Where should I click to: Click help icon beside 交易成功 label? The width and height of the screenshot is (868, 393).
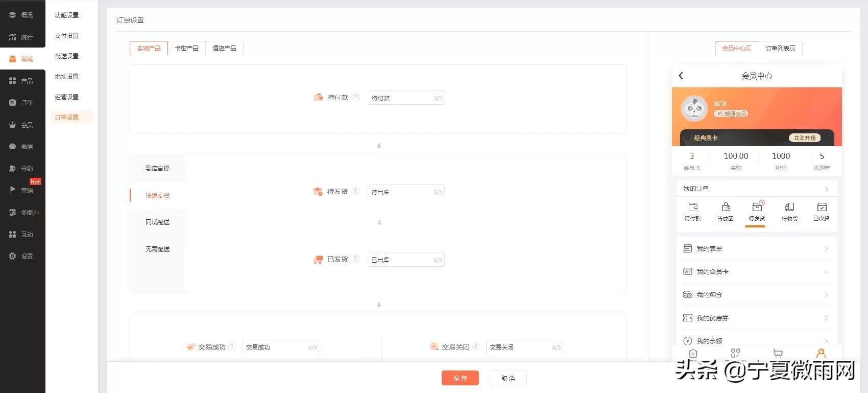[232, 346]
